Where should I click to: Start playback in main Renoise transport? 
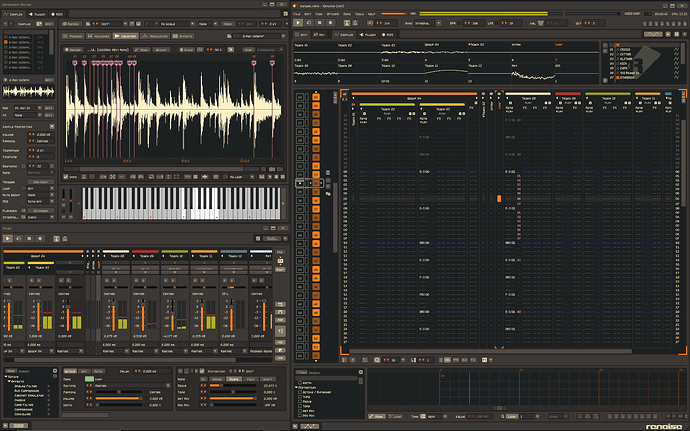298,23
